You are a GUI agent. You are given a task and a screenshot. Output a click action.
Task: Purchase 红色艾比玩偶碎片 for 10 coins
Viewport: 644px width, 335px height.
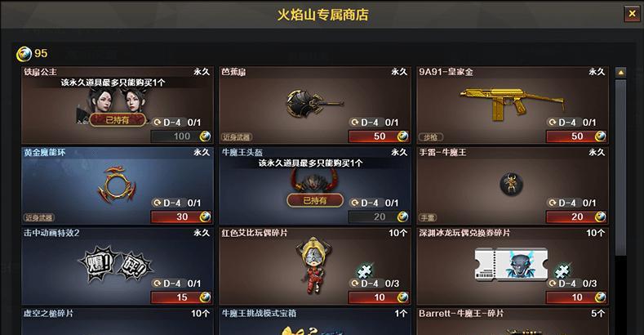point(379,297)
